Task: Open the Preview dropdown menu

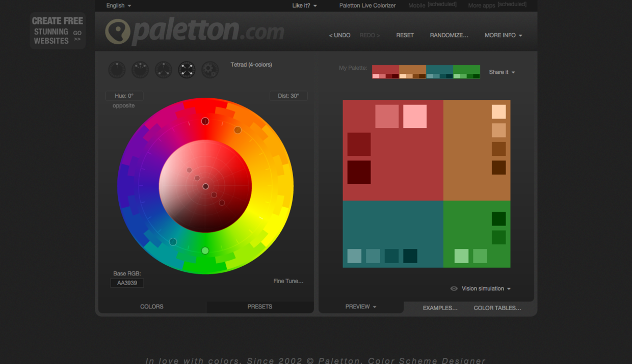Action: coord(361,307)
